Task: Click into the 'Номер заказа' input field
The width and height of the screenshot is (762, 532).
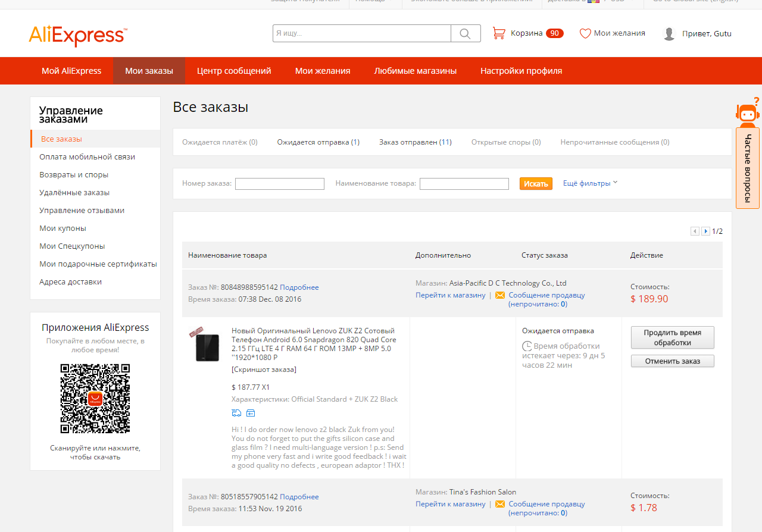Action: point(279,184)
